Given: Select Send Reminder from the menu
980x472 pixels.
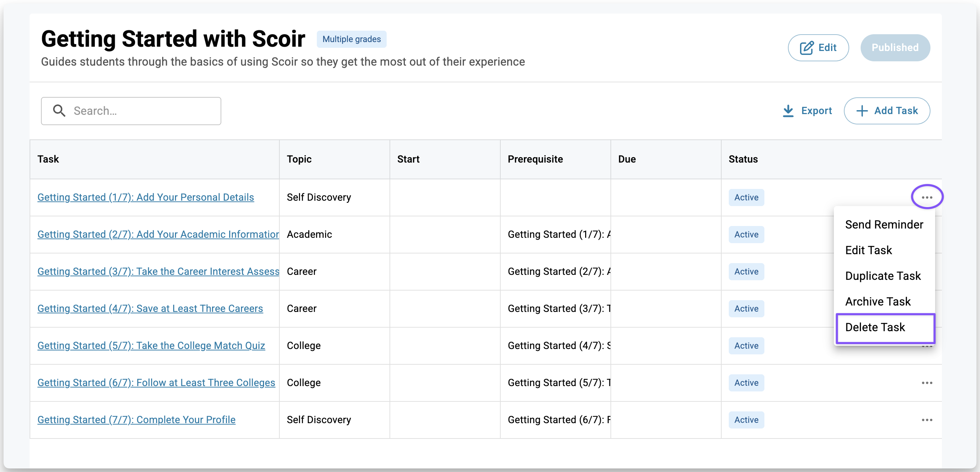Looking at the screenshot, I should [x=884, y=225].
